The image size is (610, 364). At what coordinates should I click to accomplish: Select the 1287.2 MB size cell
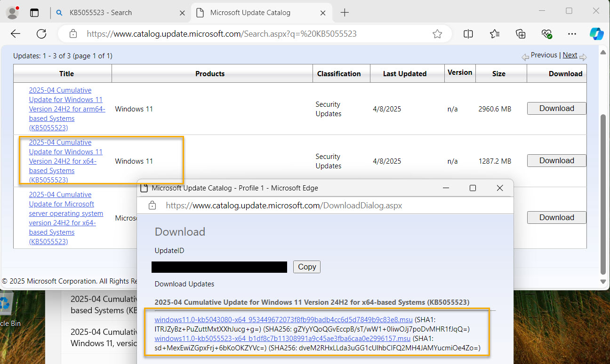(x=494, y=161)
